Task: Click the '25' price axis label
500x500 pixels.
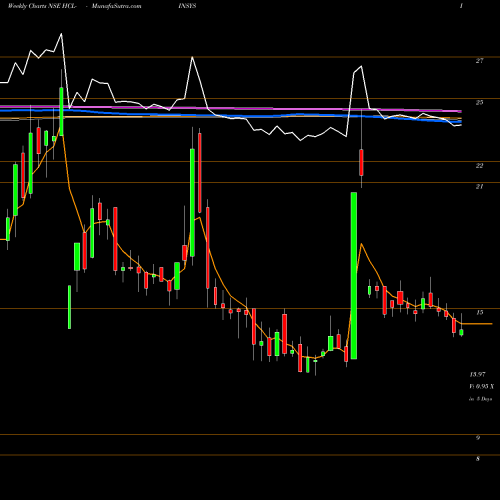Action: [x=479, y=103]
